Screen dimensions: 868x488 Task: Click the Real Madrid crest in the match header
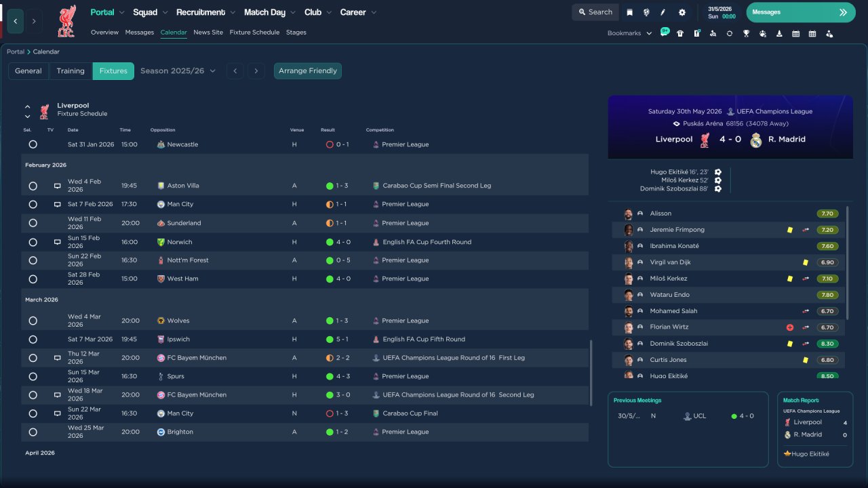coord(756,140)
